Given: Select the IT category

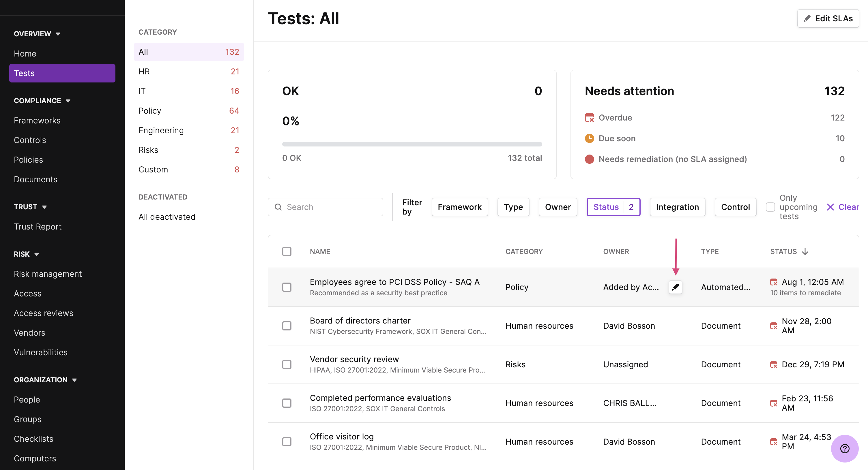Looking at the screenshot, I should [x=189, y=91].
